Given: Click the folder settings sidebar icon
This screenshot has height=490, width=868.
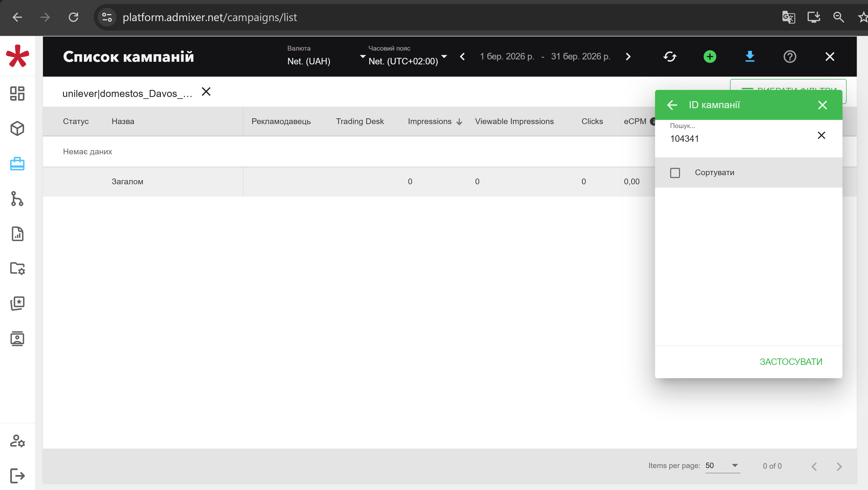Looking at the screenshot, I should tap(17, 268).
